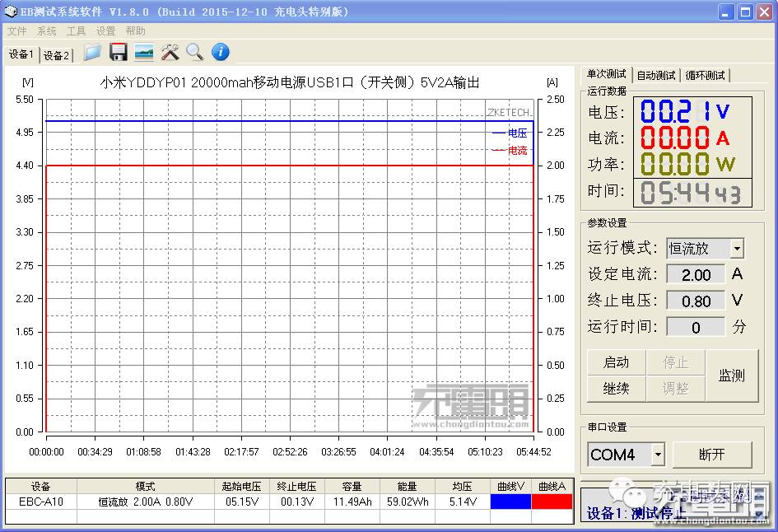The image size is (778, 532).
Task: Click the voltage readout 00.21 V display
Action: click(684, 112)
